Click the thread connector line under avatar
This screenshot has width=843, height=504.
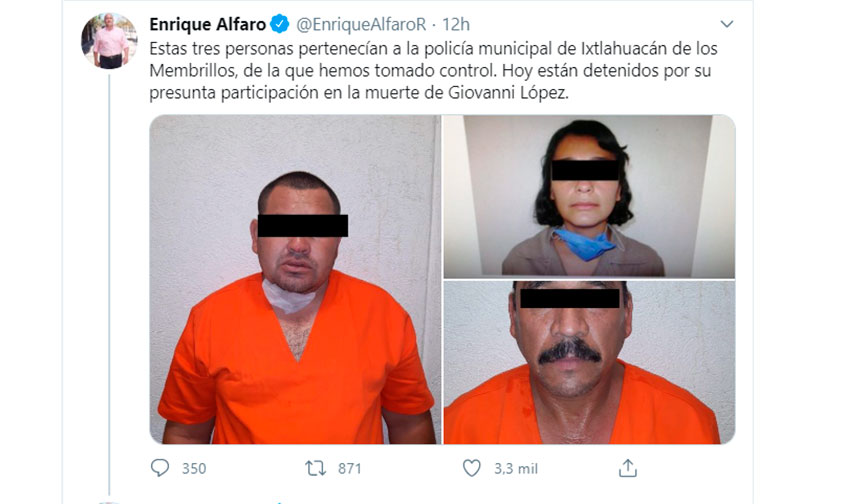pyautogui.click(x=109, y=285)
